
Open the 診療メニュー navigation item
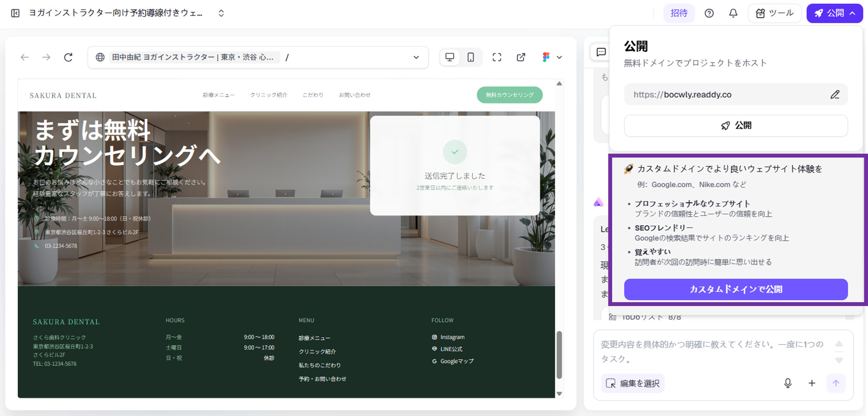[219, 95]
